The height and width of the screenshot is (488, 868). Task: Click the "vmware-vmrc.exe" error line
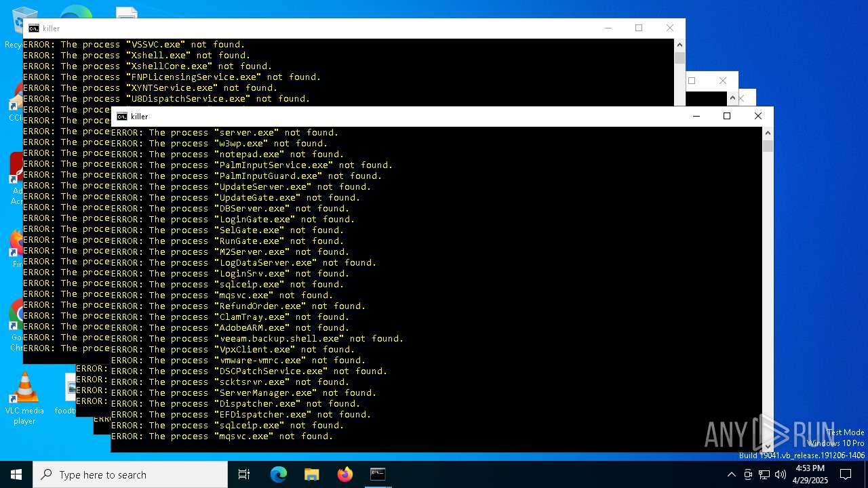[239, 361]
